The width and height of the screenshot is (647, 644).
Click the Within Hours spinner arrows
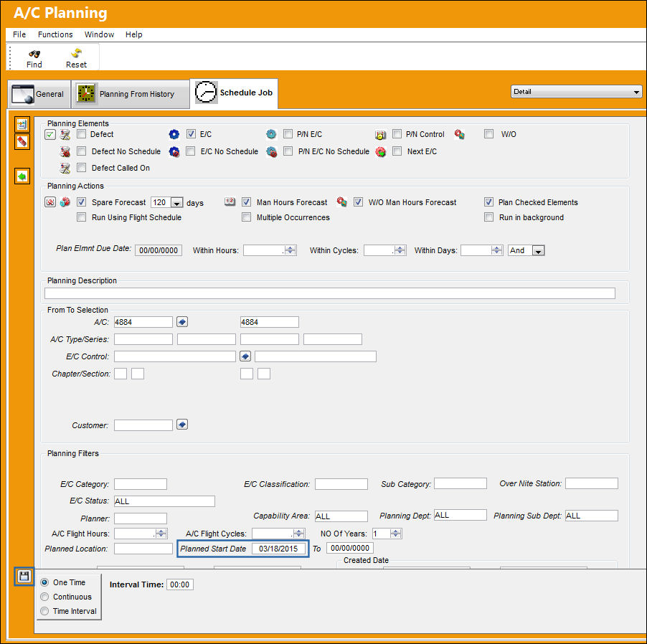tap(290, 250)
